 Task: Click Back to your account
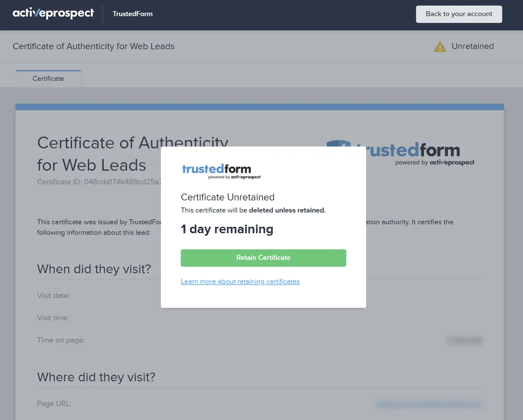(x=459, y=14)
